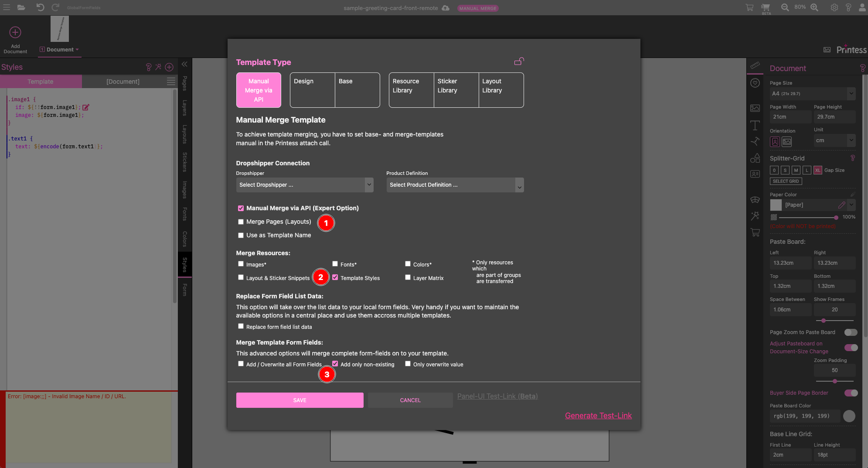Select landscape orientation icon

pyautogui.click(x=787, y=142)
